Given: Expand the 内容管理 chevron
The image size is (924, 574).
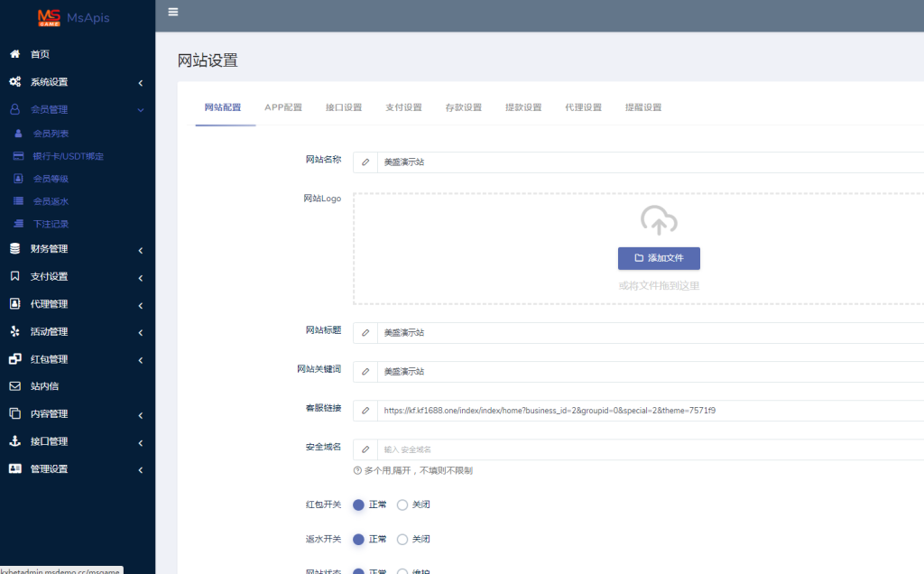Looking at the screenshot, I should [x=140, y=415].
